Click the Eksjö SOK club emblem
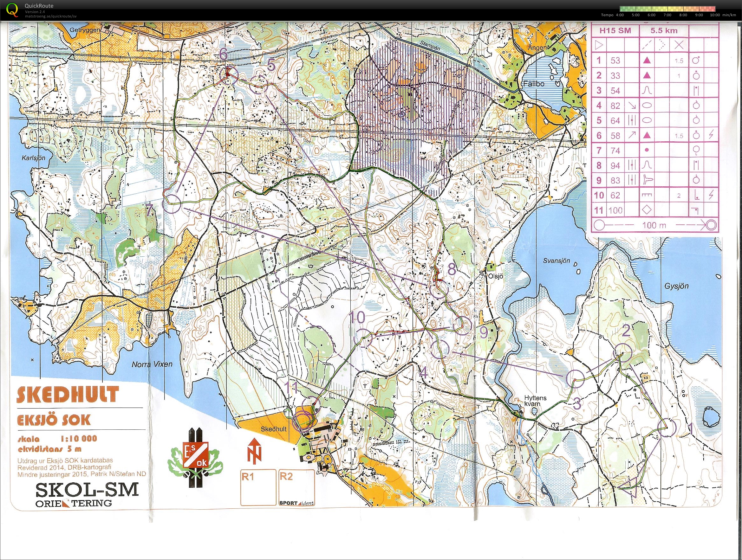Image resolution: width=742 pixels, height=560 pixels. 195,457
